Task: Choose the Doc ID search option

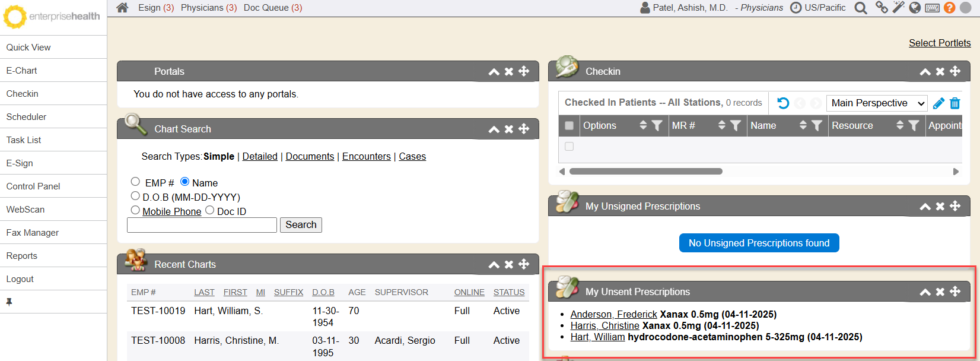Action: (209, 210)
